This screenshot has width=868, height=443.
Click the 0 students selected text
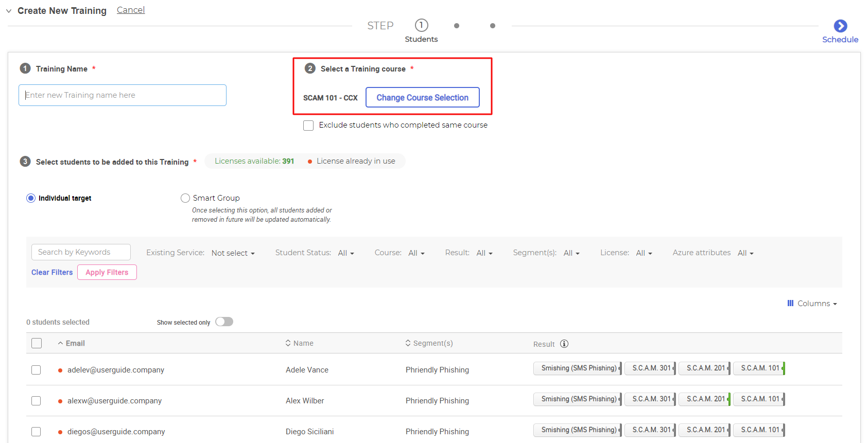(58, 322)
